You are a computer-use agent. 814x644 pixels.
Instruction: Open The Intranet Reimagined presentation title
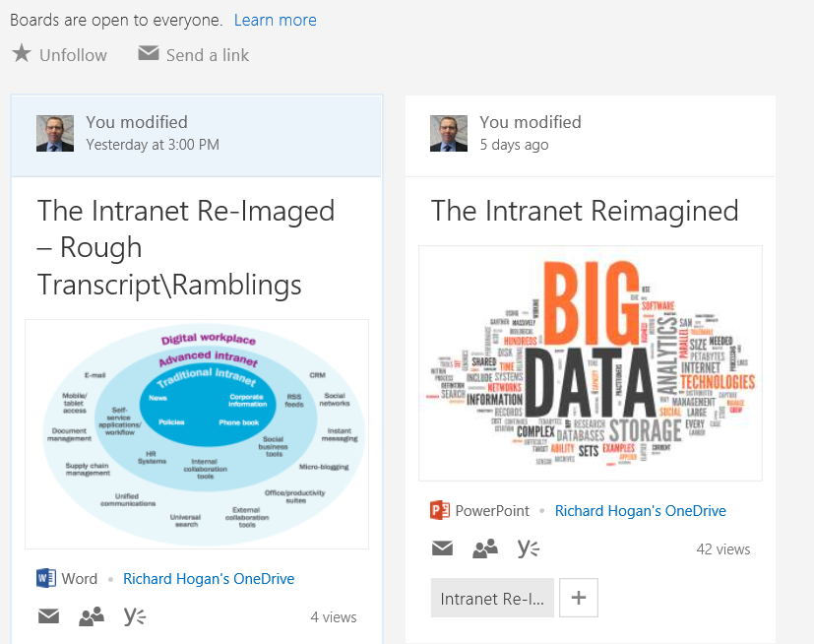pos(585,210)
